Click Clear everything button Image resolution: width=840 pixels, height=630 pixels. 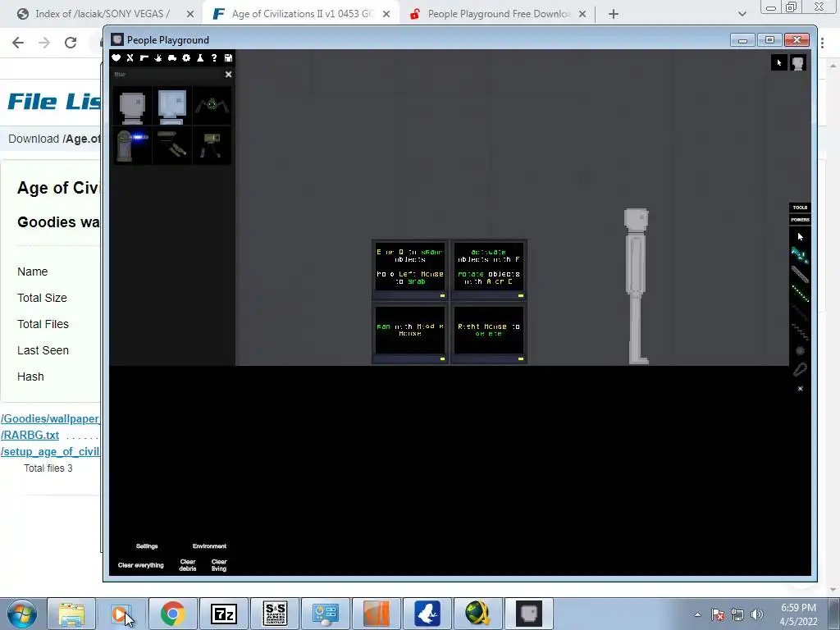coord(141,565)
